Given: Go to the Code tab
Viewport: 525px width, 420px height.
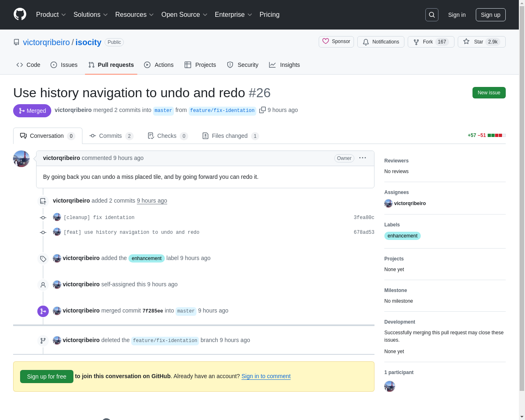Looking at the screenshot, I should tap(28, 65).
